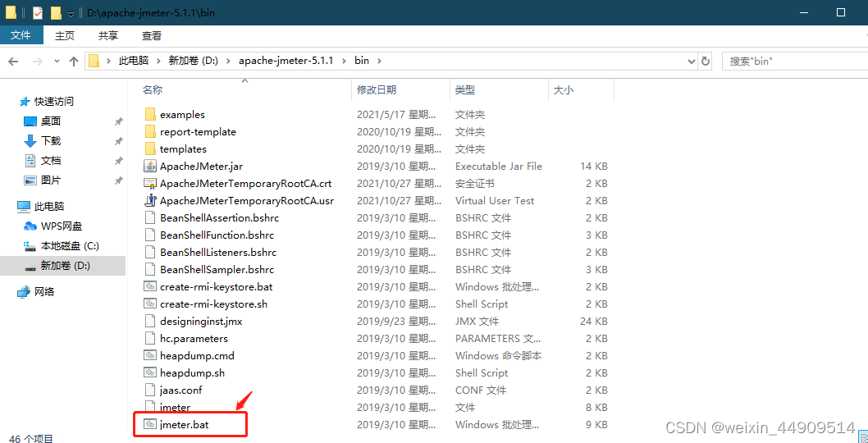Click apache-jmeter-5.1.1 in address breadcrumb
868x443 pixels.
pos(286,61)
